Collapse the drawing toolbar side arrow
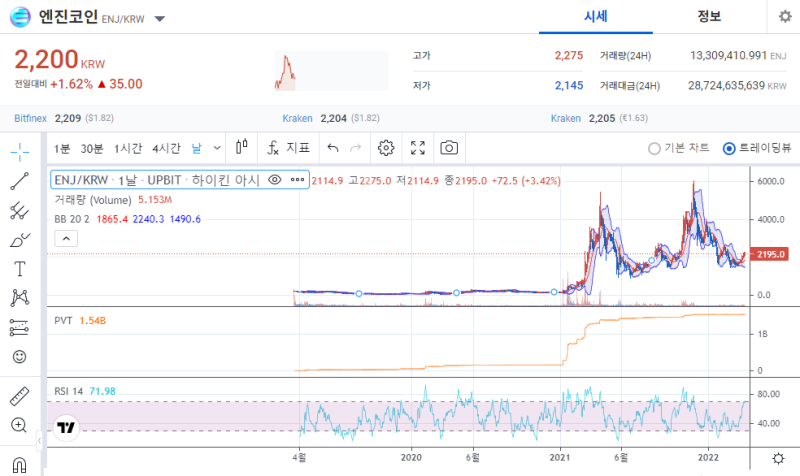Viewport: 800px width, 476px height. (39, 440)
